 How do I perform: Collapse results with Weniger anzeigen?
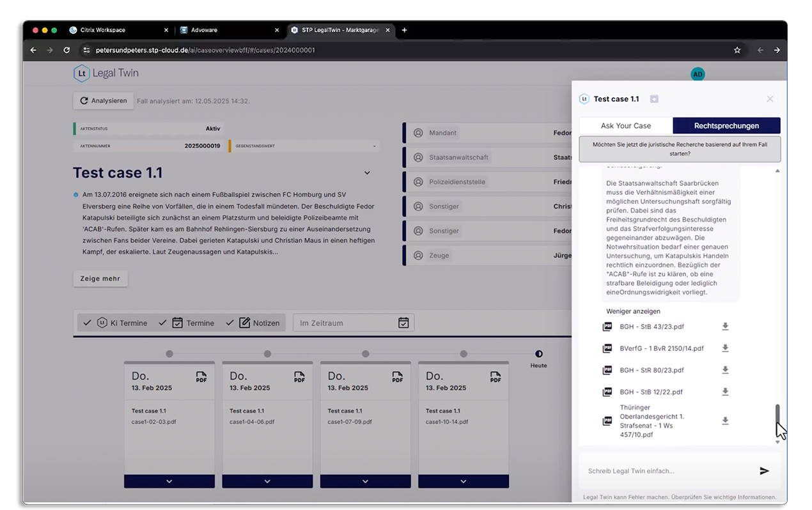633,311
